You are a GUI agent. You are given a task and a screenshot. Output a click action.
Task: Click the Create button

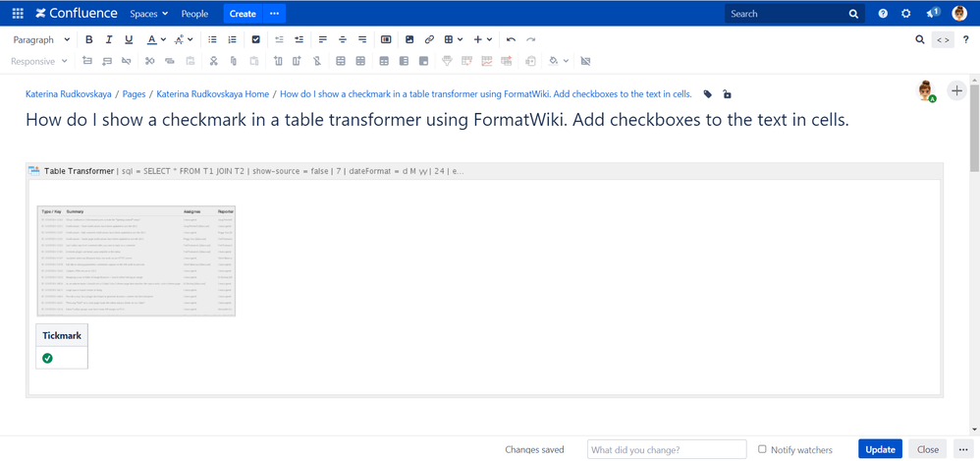coord(243,13)
